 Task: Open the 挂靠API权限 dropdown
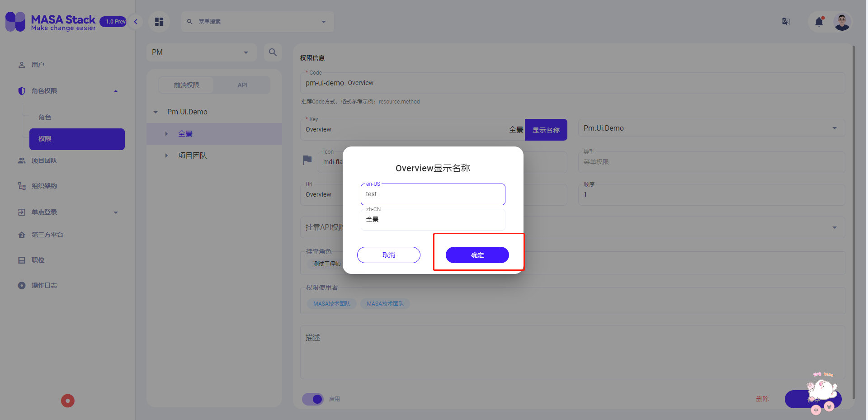click(x=572, y=227)
